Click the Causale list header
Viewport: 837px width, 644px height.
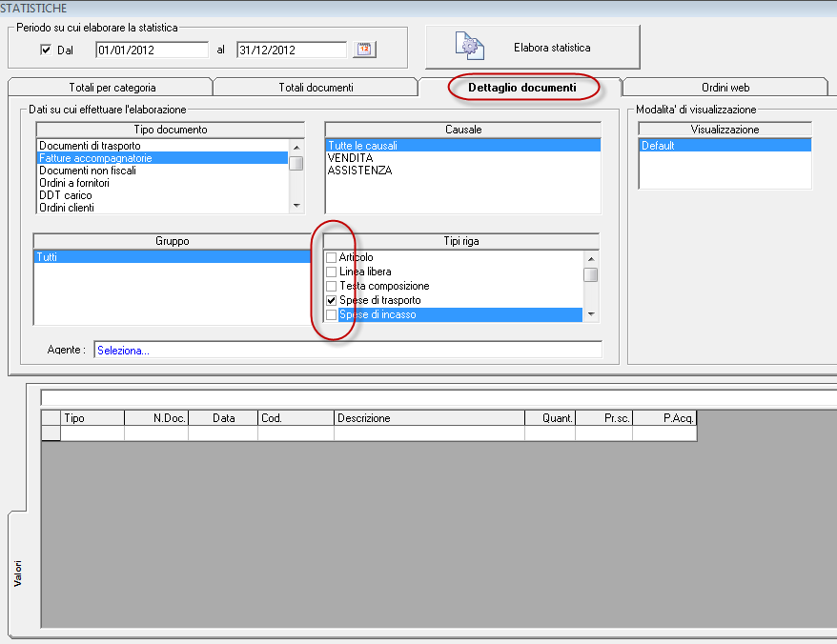click(462, 130)
